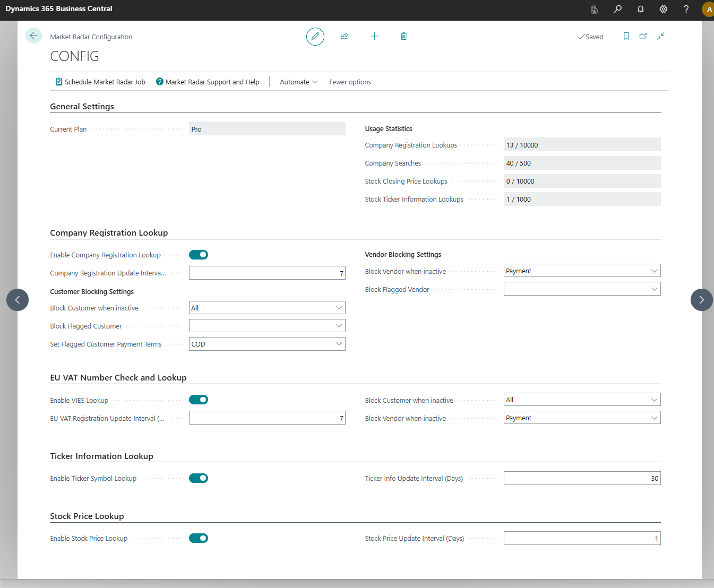
Task: Click the share icon in header
Action: (345, 36)
